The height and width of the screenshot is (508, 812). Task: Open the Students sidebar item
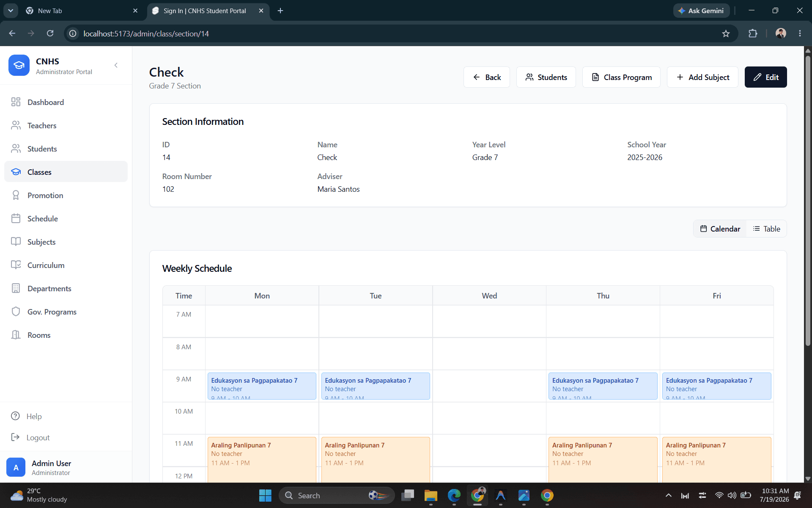click(x=66, y=149)
